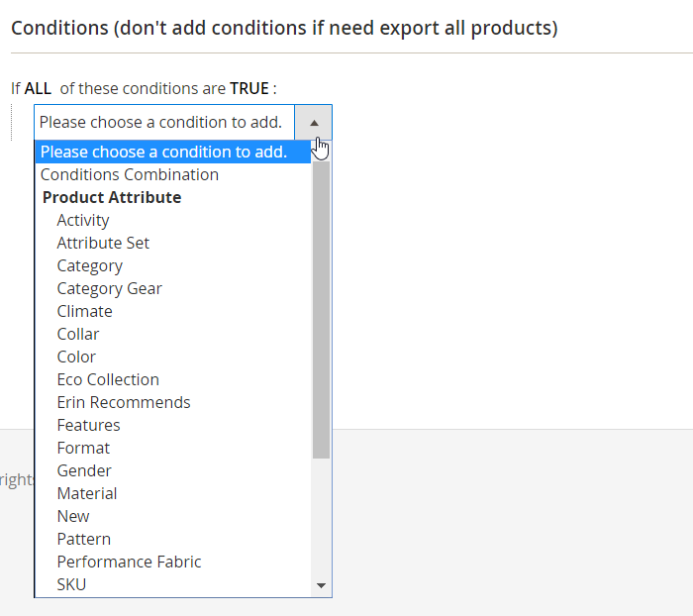Select Gender from the dropdown list
Screen dimensions: 693x616
pos(84,470)
